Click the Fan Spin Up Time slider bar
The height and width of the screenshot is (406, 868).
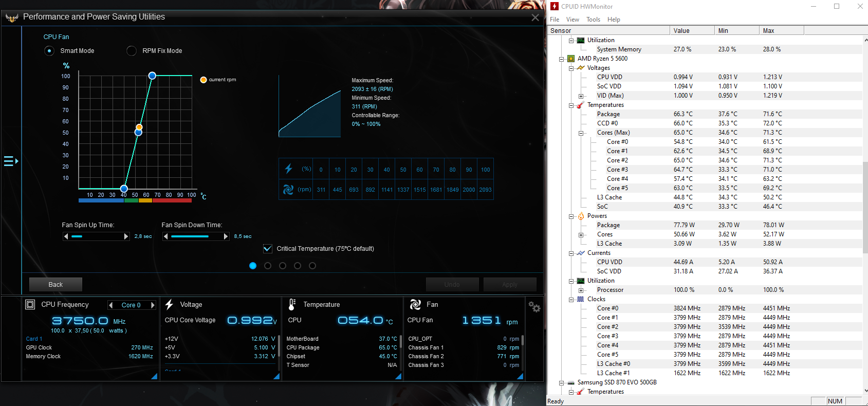click(96, 236)
